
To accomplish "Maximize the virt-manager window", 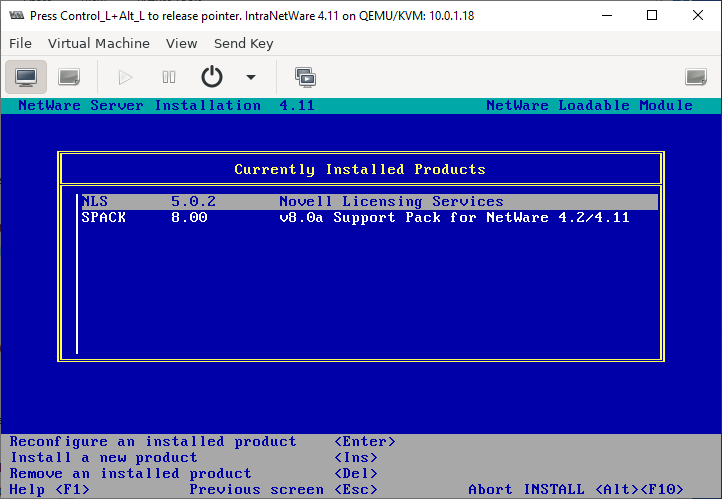I will coord(652,16).
